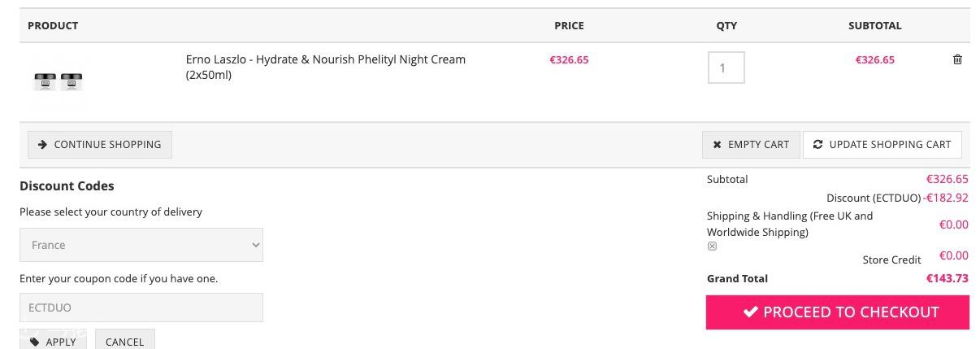Click the Discount Codes heading
The width and height of the screenshot is (980, 349).
pos(67,185)
